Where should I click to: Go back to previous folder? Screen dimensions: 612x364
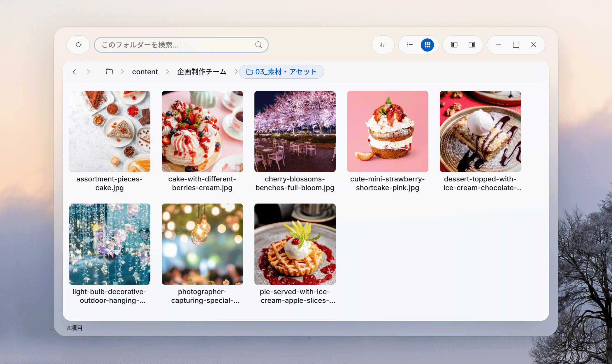[74, 72]
